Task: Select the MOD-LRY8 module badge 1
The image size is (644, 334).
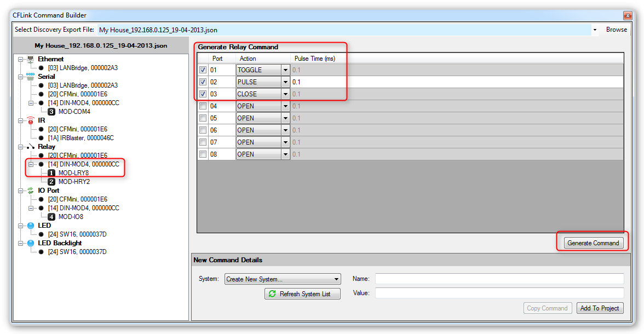Action: [51, 173]
